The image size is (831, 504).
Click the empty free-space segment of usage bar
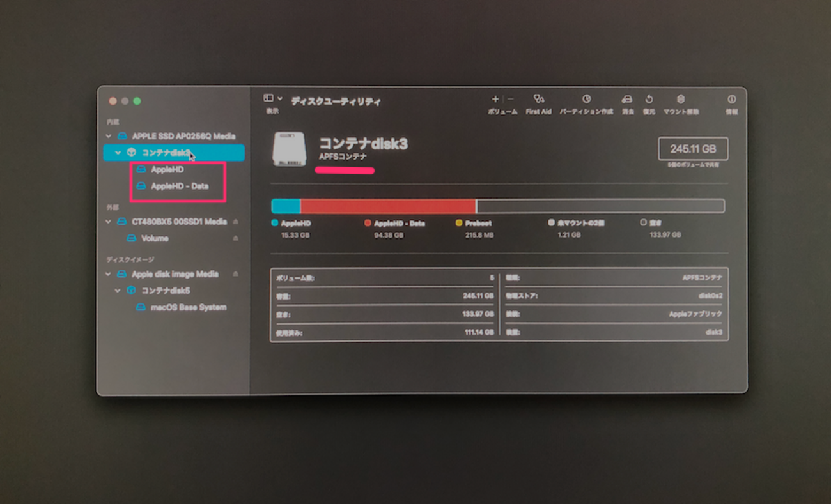600,206
